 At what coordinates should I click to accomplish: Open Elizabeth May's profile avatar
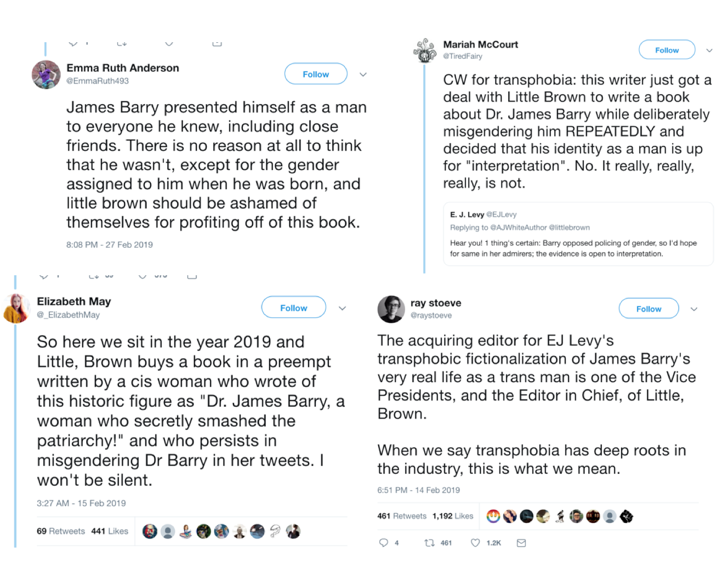(16, 308)
